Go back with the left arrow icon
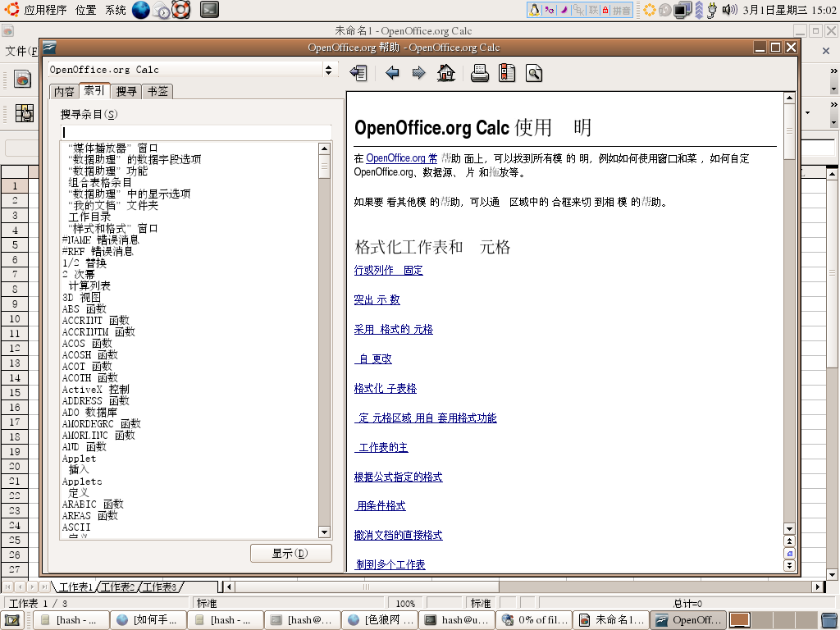Screen dimensions: 840x630 pos(392,73)
